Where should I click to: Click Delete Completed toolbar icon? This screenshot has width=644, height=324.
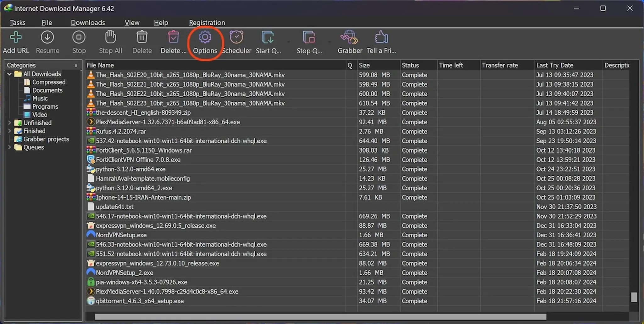(x=173, y=37)
